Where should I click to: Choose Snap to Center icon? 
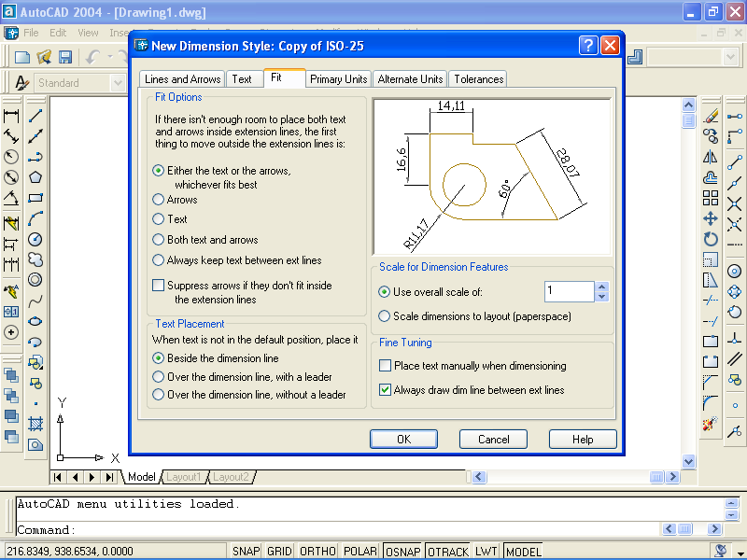coord(735,272)
